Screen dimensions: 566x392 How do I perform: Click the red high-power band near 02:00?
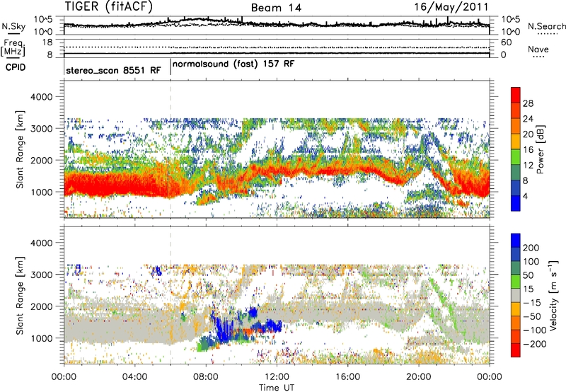tap(99, 185)
